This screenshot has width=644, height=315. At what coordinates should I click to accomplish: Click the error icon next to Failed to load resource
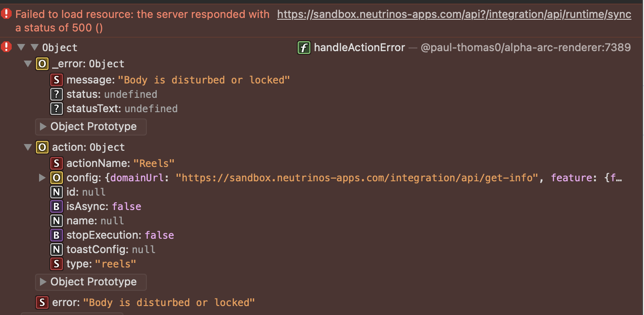click(x=6, y=13)
